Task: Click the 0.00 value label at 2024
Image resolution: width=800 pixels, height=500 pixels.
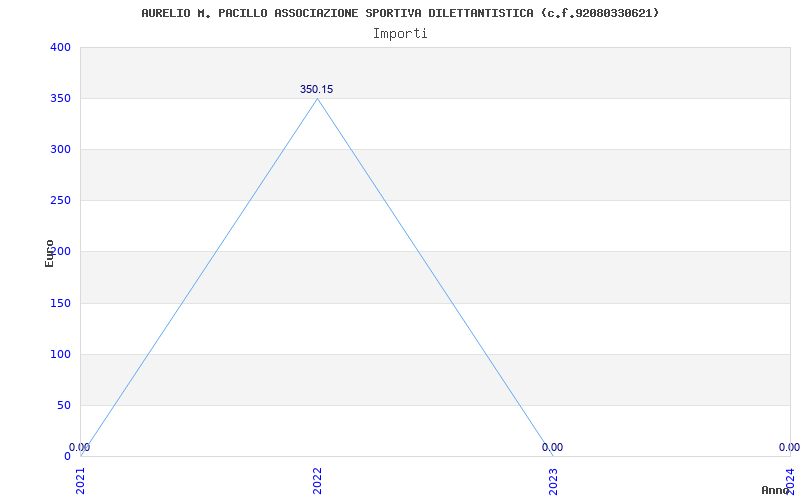Action: (x=789, y=447)
